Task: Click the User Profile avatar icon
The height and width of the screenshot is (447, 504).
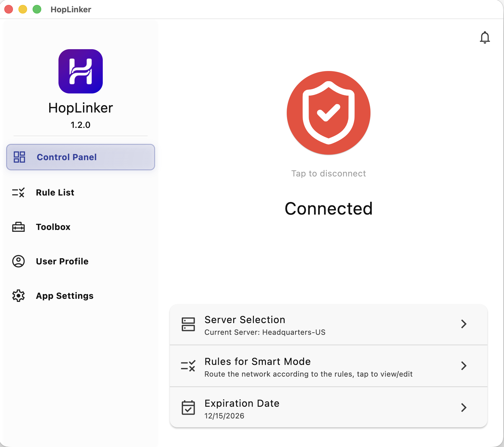Action: click(18, 261)
